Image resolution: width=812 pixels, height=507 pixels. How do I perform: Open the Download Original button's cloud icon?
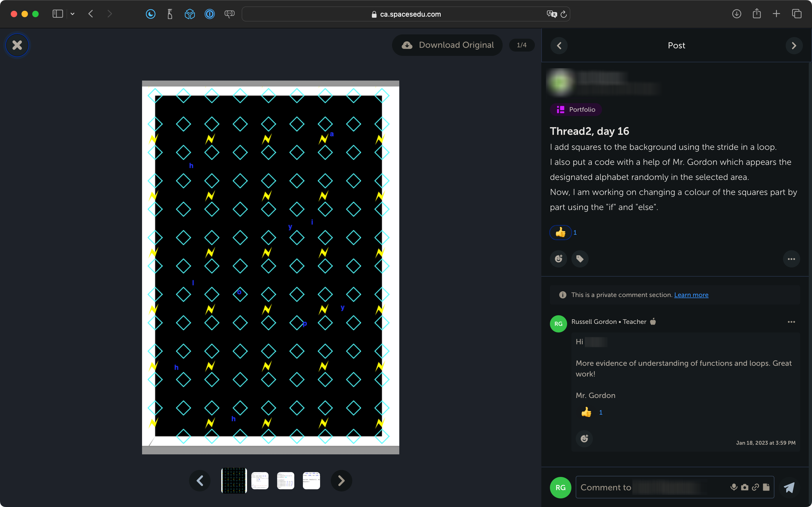click(x=407, y=45)
